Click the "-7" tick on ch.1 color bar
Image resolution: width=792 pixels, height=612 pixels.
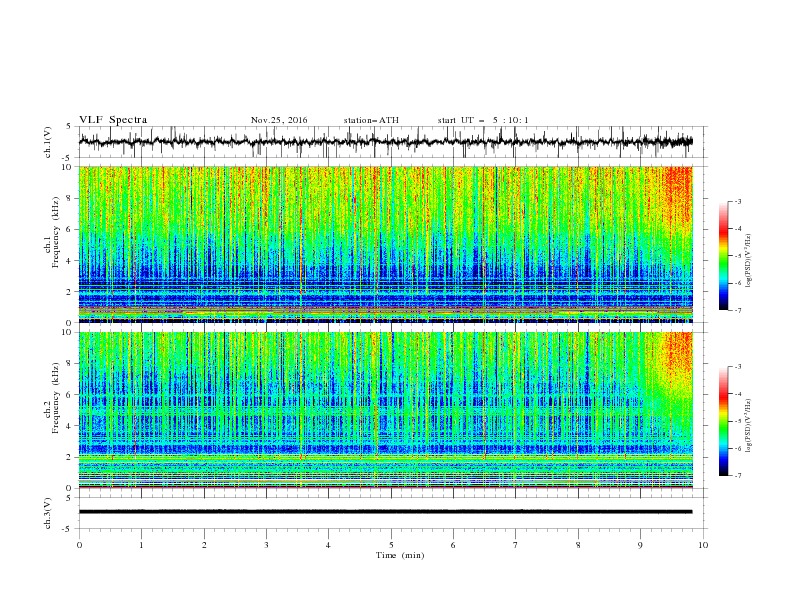pos(737,310)
